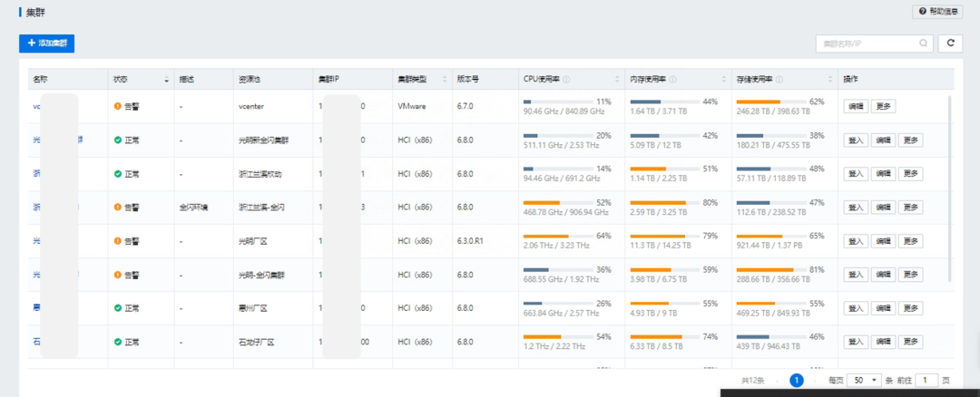Click the refresh icon beside the search box
Screen dimensions: 980x397
click(950, 43)
